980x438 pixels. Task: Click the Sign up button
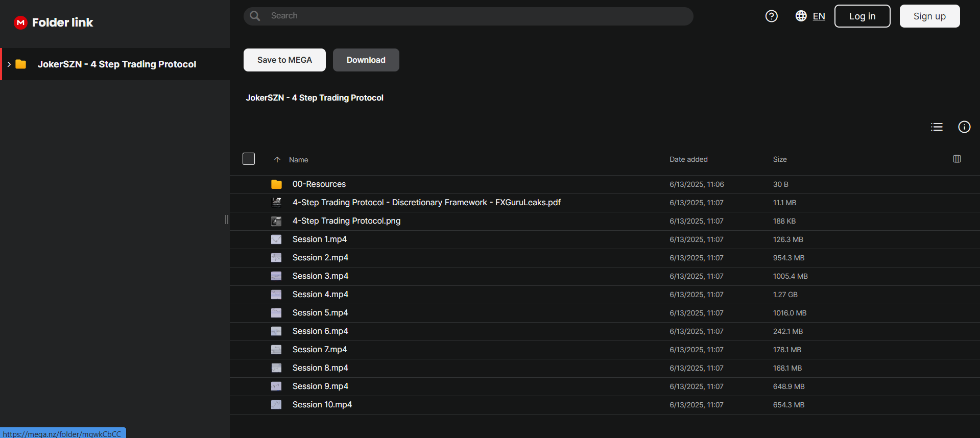pyautogui.click(x=929, y=16)
